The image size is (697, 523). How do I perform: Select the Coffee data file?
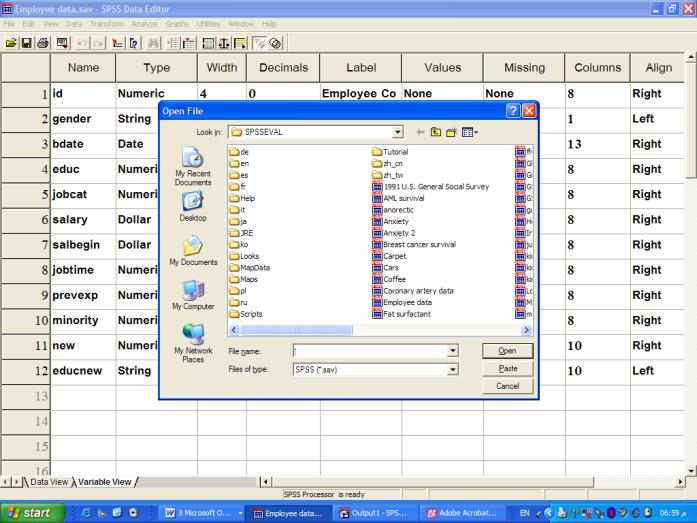point(389,279)
